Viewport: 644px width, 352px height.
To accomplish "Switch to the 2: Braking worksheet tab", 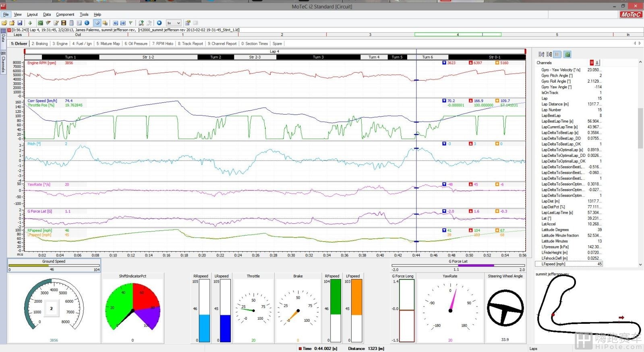I will [x=39, y=44].
